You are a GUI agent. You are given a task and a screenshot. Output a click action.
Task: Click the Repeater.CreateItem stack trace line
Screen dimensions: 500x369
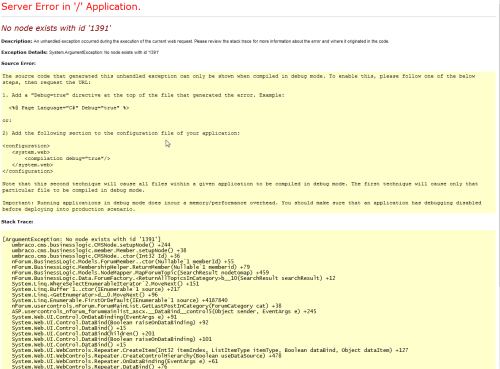(x=210, y=350)
